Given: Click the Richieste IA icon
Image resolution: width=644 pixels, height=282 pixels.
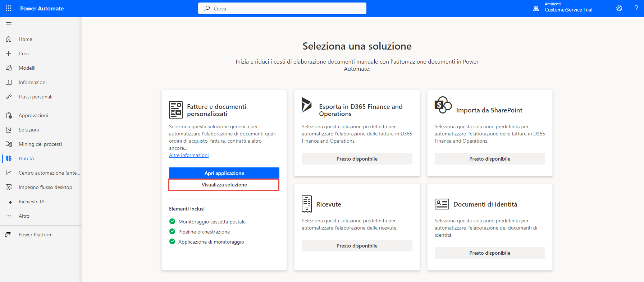Looking at the screenshot, I should coord(9,202).
